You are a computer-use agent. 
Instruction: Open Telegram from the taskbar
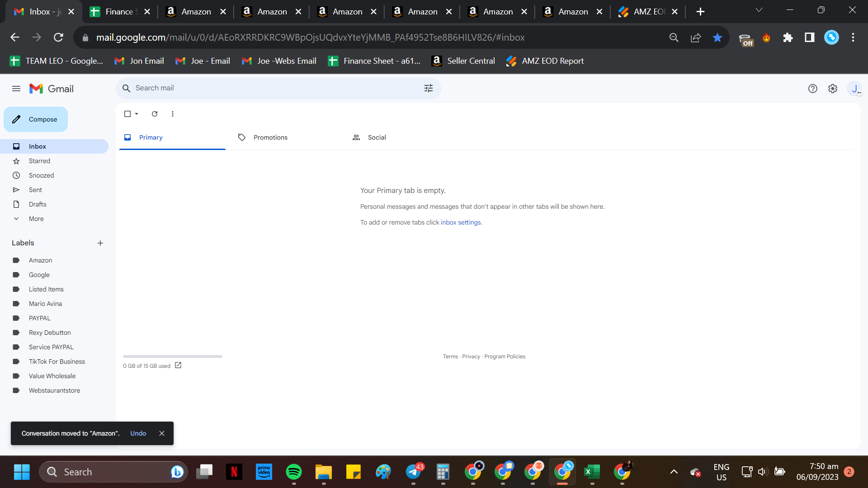413,472
